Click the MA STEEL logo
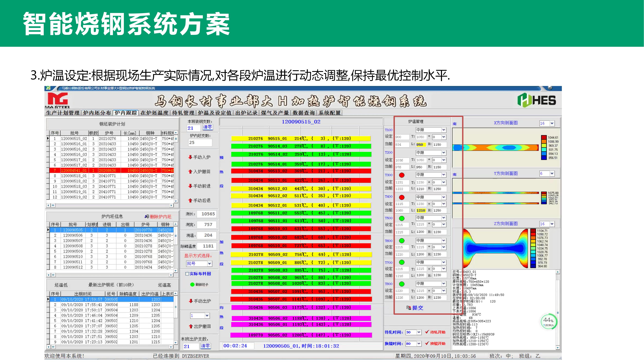Screen dimensions: 644x362 click(x=58, y=100)
